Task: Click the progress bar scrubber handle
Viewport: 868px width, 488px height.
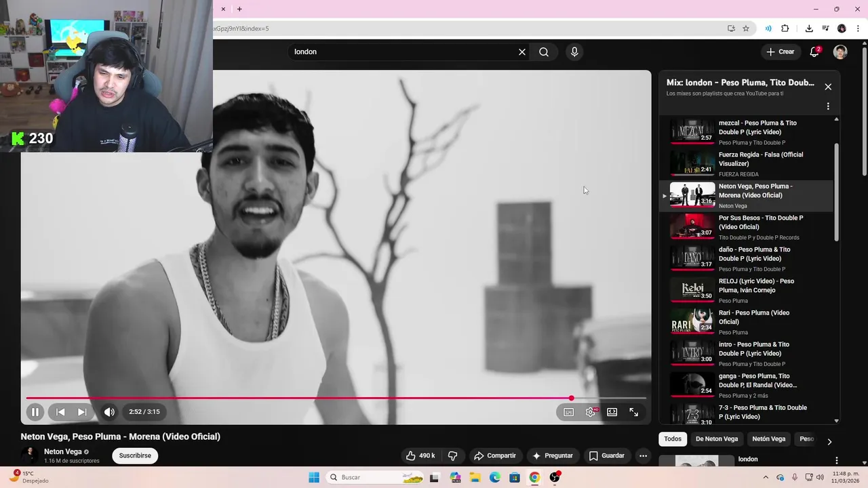Action: coord(571,399)
